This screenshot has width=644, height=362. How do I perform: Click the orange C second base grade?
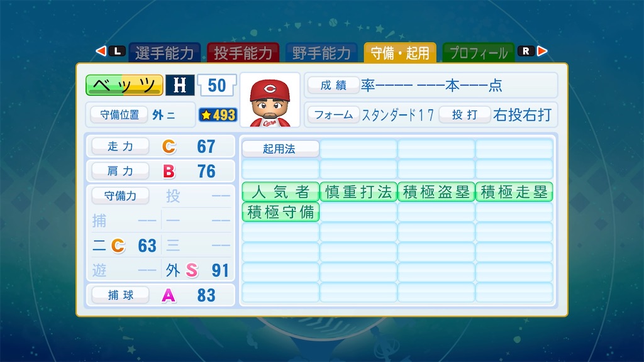coord(118,246)
